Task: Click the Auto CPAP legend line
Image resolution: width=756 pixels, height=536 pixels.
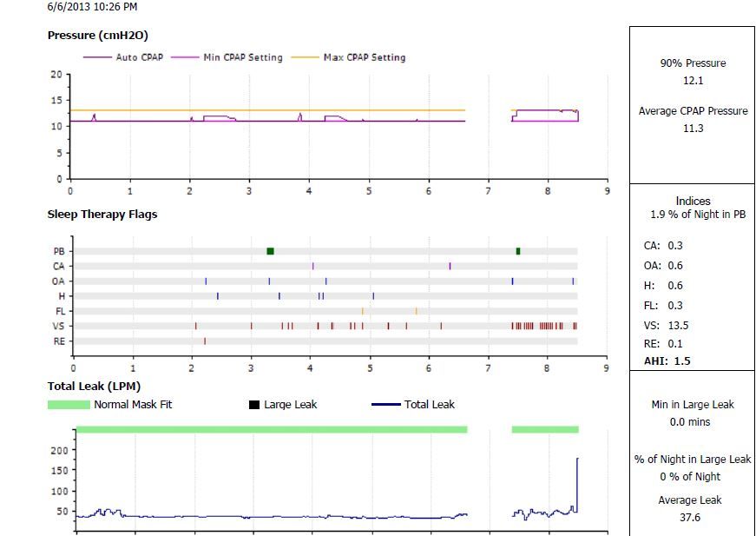Action: coord(96,57)
